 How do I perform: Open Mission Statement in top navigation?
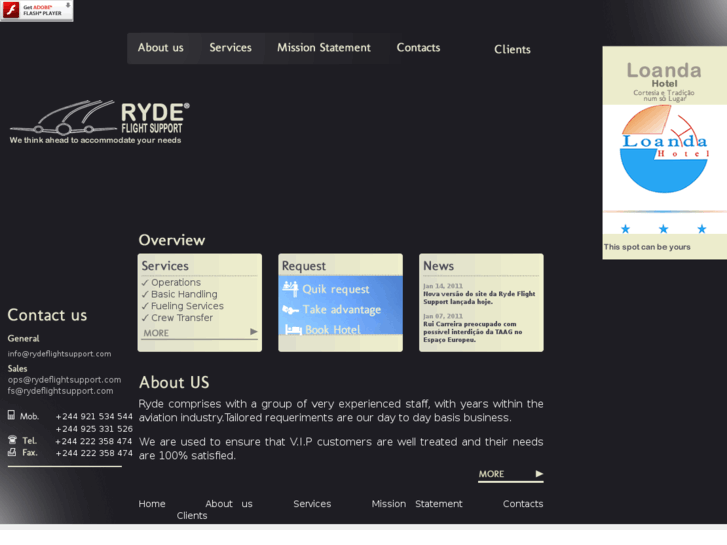[324, 48]
